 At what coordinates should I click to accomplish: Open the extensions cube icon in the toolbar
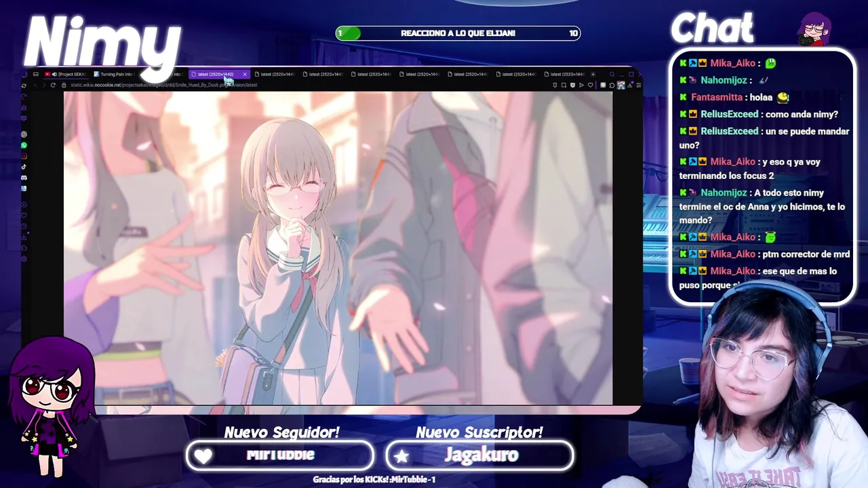[x=612, y=85]
